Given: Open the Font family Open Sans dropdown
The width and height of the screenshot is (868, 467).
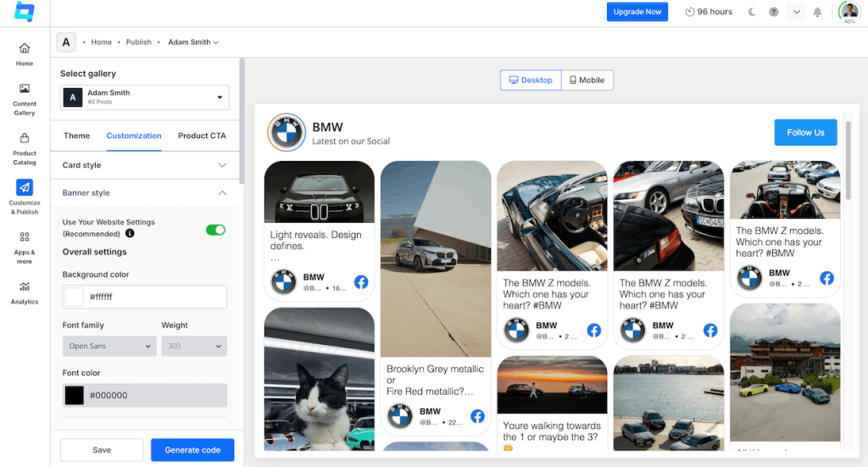Looking at the screenshot, I should 109,346.
